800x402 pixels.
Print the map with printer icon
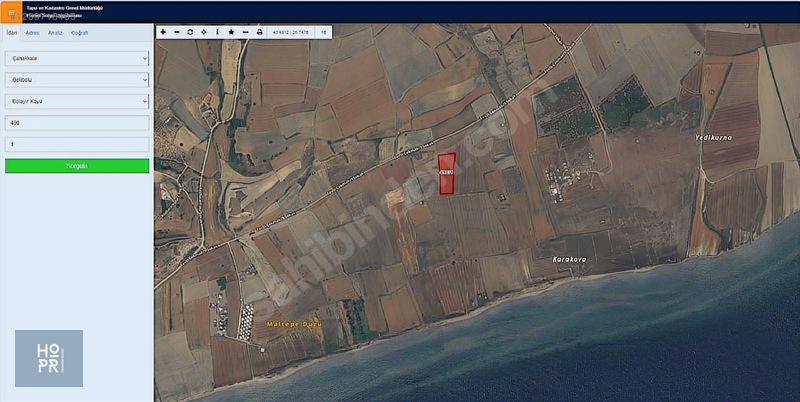click(259, 32)
